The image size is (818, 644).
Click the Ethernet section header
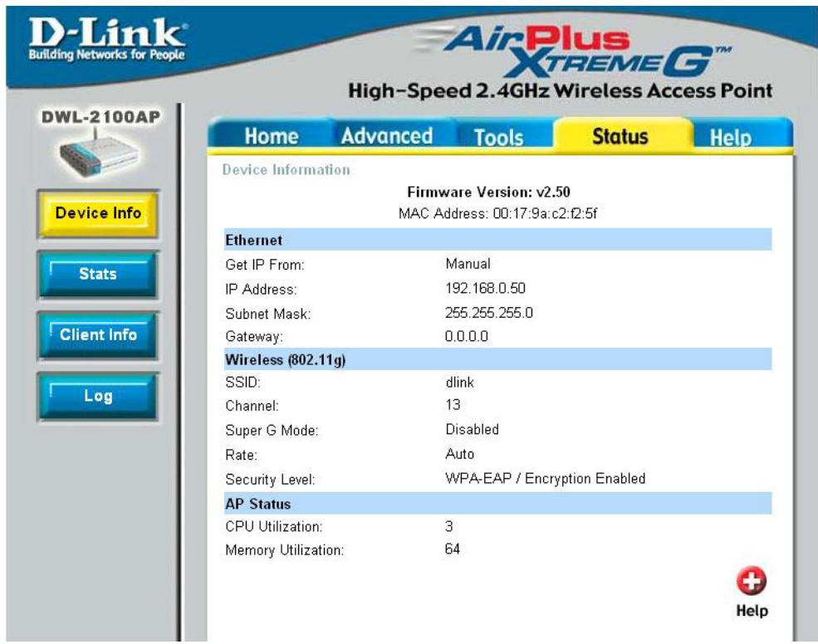[497, 240]
